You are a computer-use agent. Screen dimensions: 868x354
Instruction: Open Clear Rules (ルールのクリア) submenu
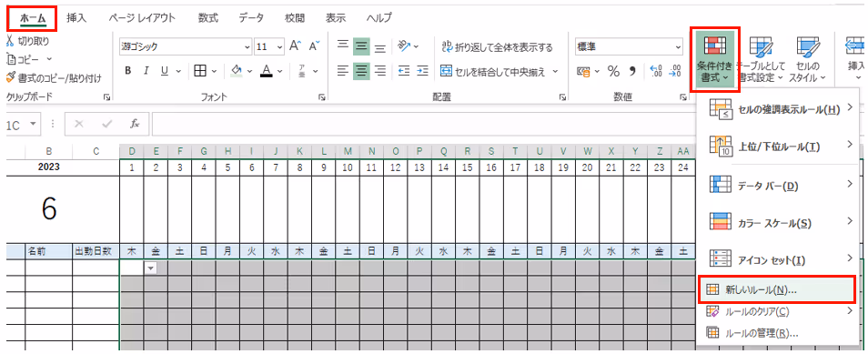click(781, 312)
